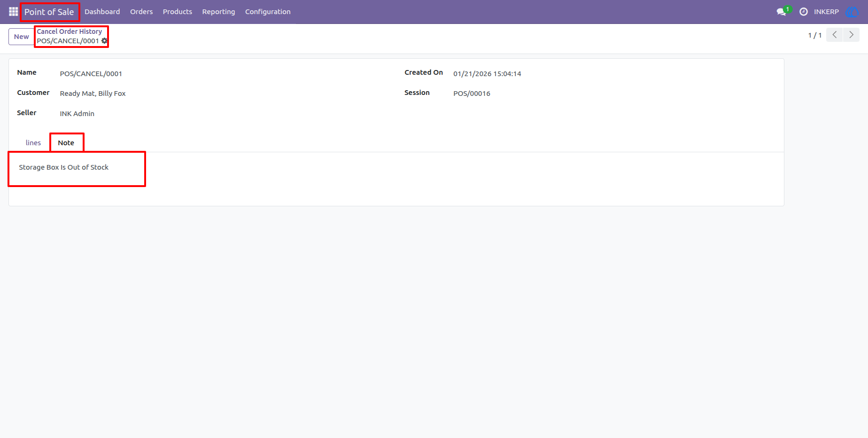Select the Note tab

tap(66, 143)
